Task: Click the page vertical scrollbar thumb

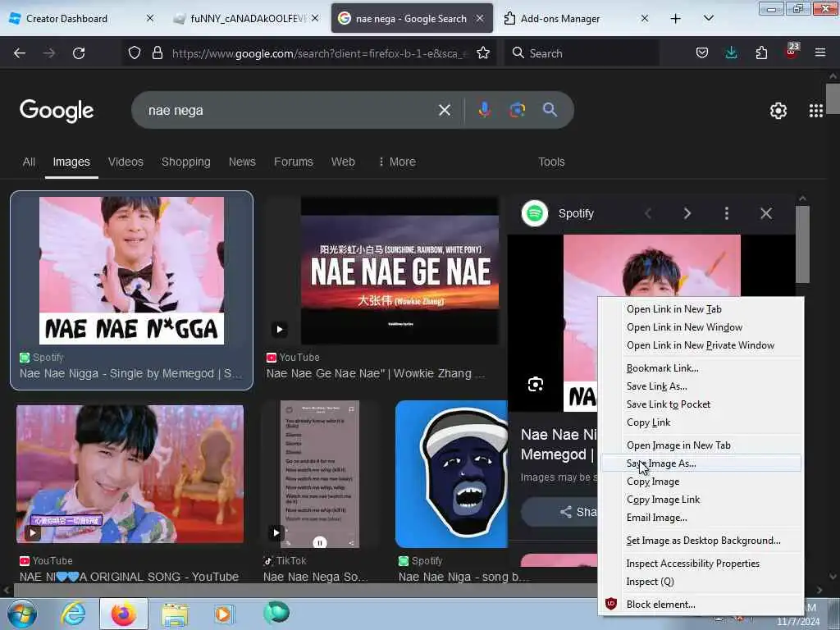Action: [833, 98]
